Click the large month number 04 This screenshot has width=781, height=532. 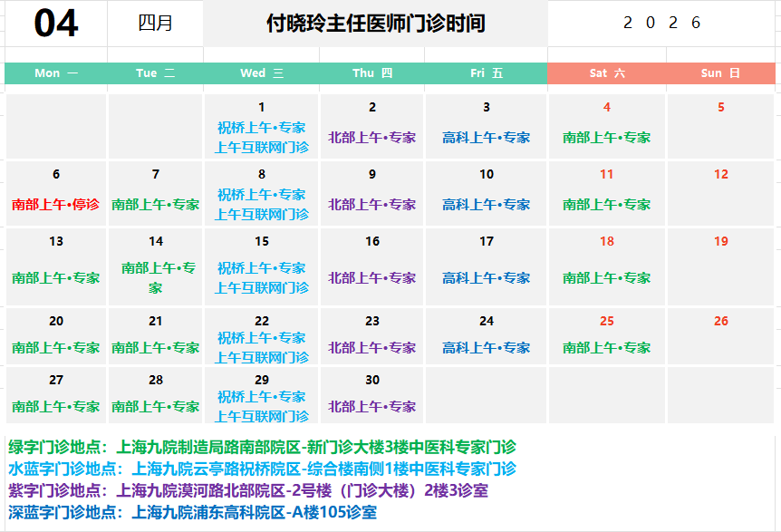tap(55, 24)
